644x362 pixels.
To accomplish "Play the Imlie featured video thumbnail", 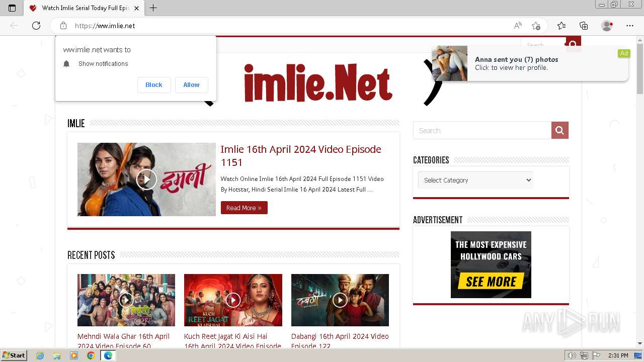I will click(146, 179).
